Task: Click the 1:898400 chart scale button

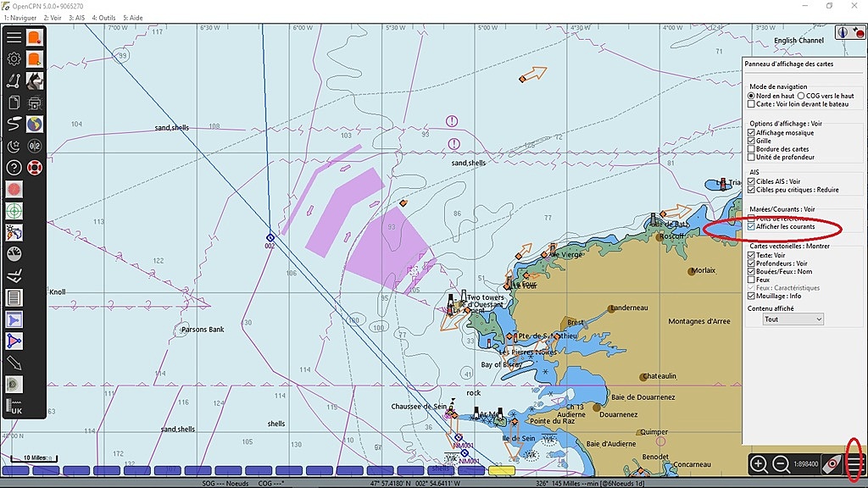Action: [806, 464]
